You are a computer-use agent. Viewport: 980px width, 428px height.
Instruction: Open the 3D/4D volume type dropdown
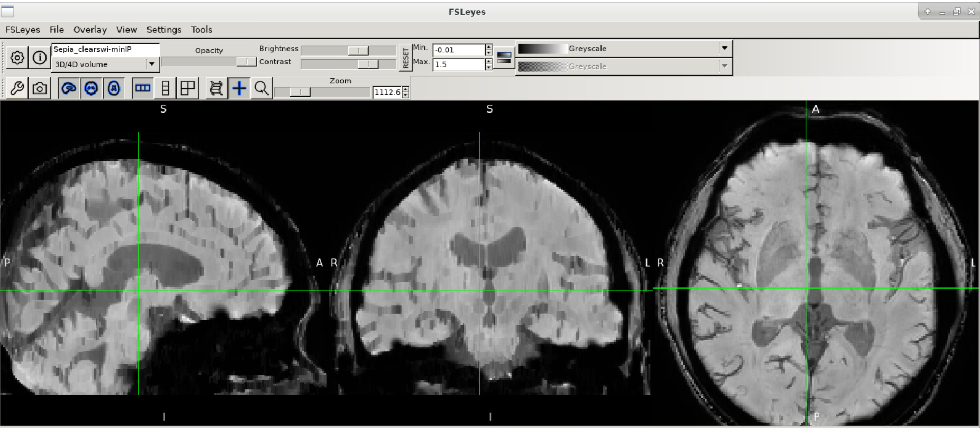click(x=105, y=64)
